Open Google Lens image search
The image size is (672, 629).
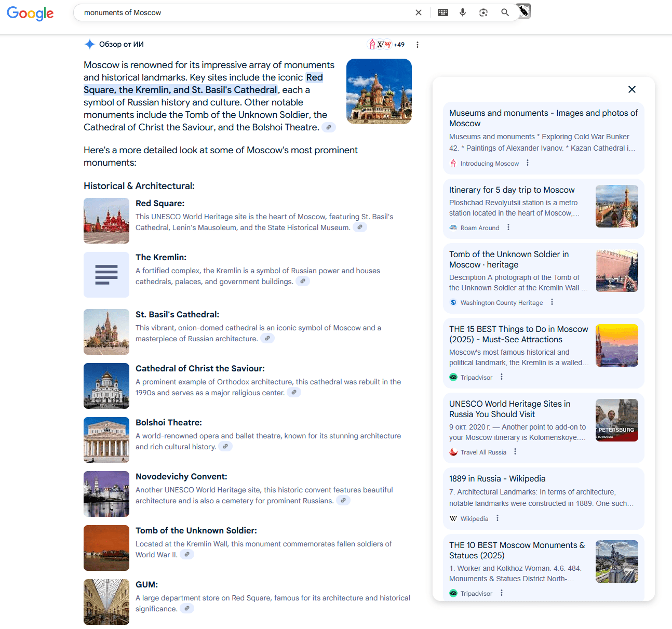point(483,12)
